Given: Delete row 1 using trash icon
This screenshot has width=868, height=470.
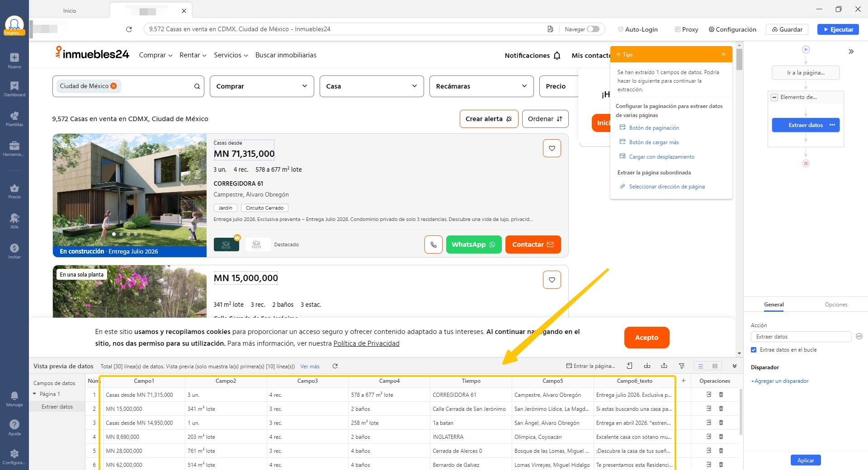Looking at the screenshot, I should pyautogui.click(x=721, y=395).
